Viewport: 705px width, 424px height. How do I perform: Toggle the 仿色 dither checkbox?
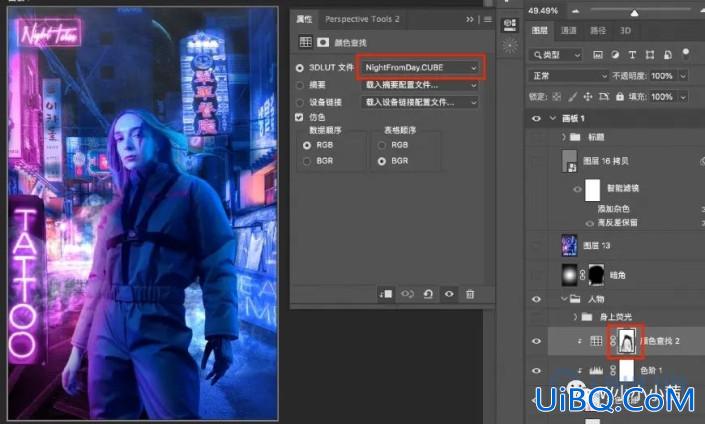[x=299, y=117]
